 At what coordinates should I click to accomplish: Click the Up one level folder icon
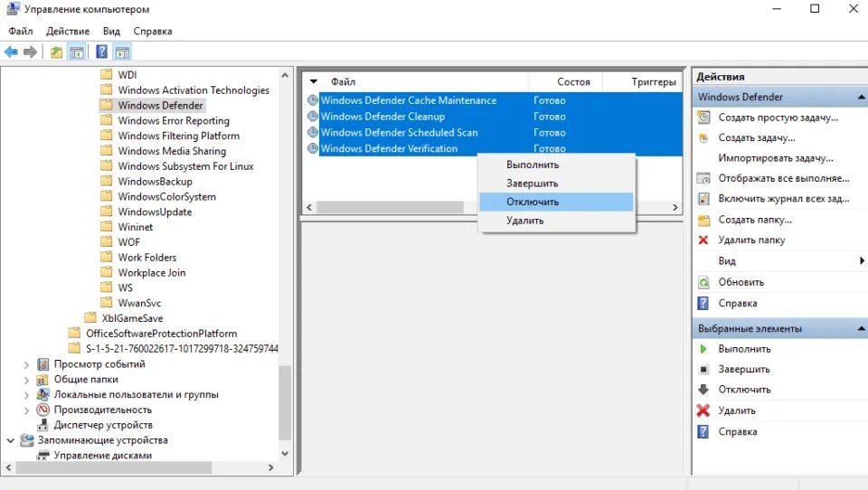(56, 52)
